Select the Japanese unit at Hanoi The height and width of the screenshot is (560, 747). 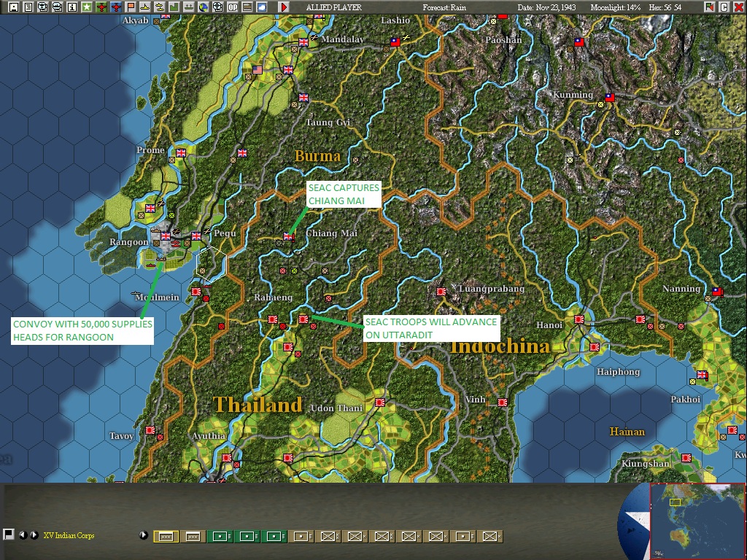[x=579, y=319]
